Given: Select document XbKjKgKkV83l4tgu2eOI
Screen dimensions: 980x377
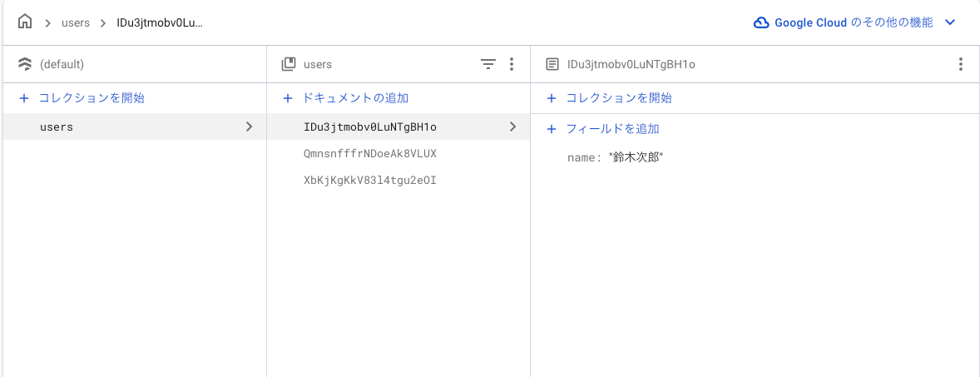Looking at the screenshot, I should pos(370,180).
